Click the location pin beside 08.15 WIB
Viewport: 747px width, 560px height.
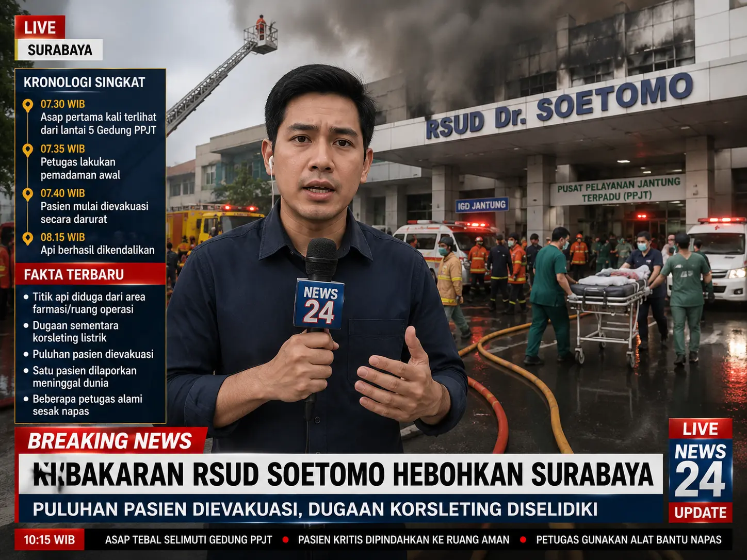28,238
